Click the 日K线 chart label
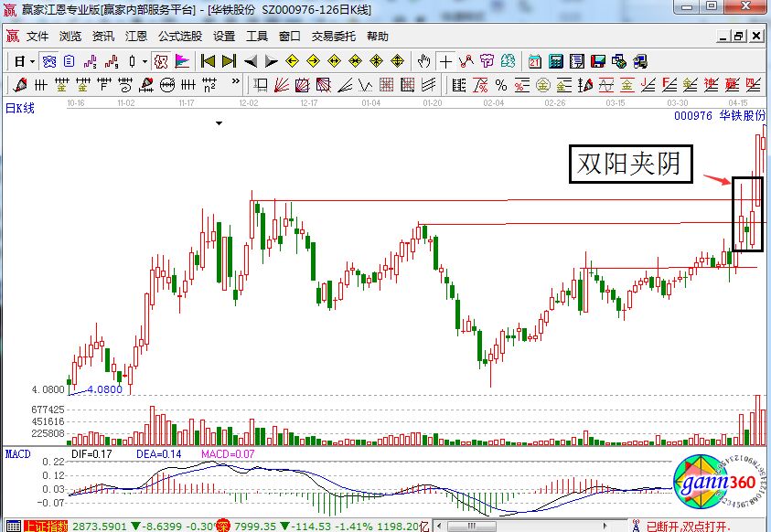The width and height of the screenshot is (771, 532). click(x=20, y=109)
